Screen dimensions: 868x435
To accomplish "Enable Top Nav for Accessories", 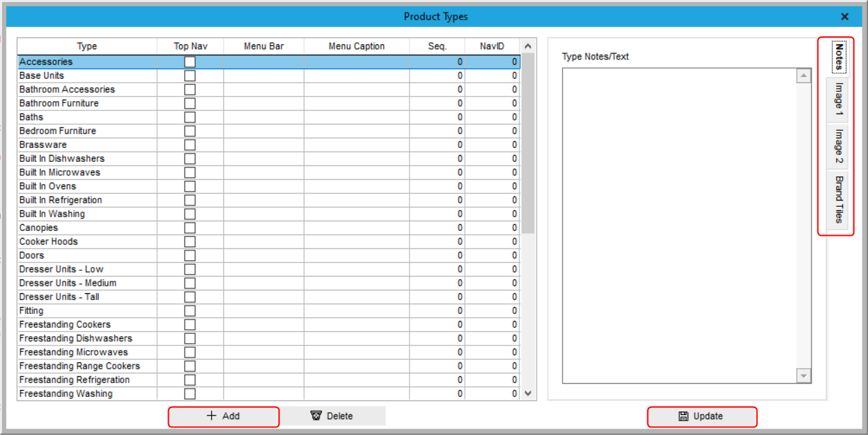I will pyautogui.click(x=189, y=62).
